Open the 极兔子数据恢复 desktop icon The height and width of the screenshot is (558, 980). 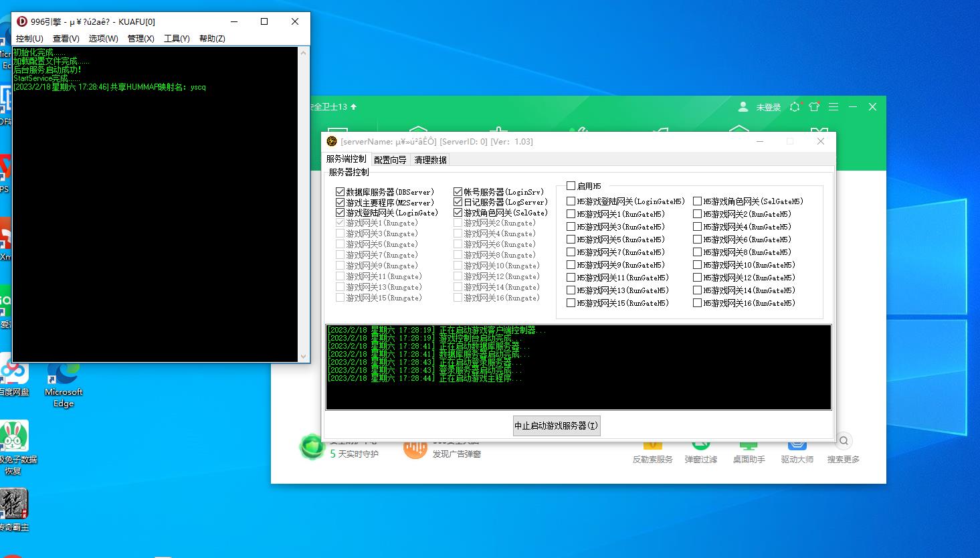click(15, 446)
